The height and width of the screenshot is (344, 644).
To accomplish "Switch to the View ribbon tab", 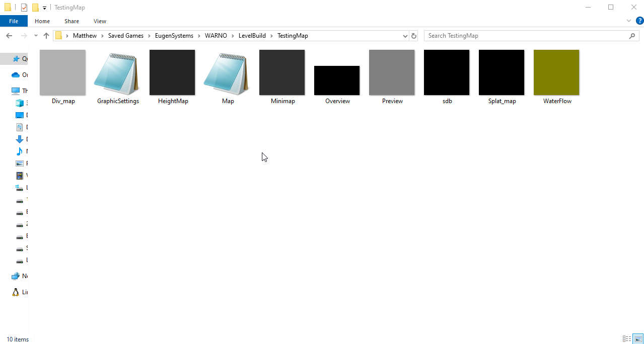I will (100, 21).
